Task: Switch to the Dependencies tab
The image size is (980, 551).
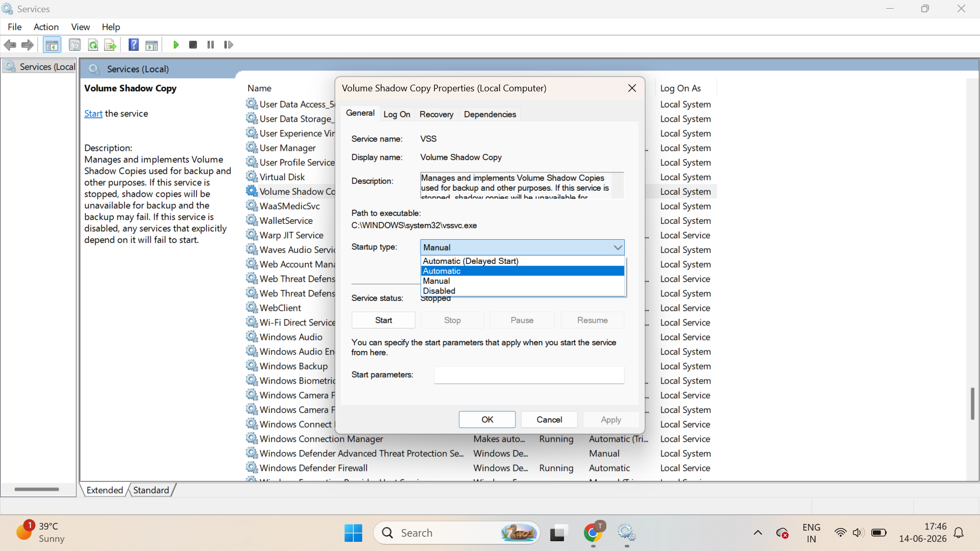Action: 490,114
